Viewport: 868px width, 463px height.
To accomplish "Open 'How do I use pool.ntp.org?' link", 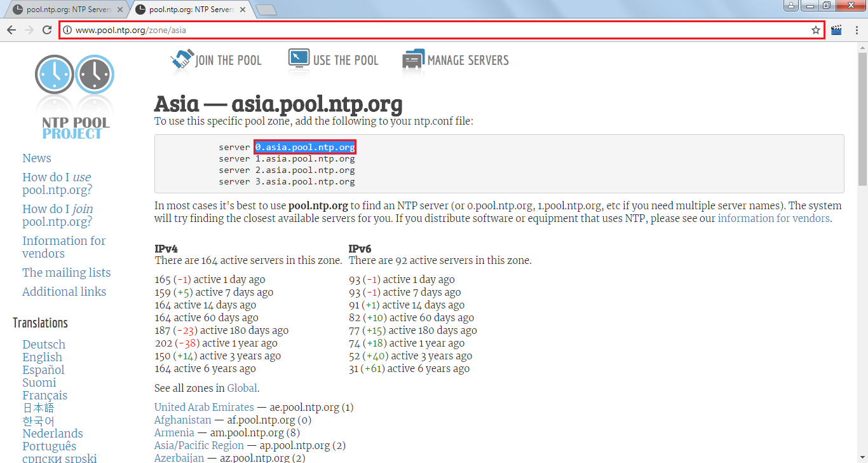I will pos(57,183).
